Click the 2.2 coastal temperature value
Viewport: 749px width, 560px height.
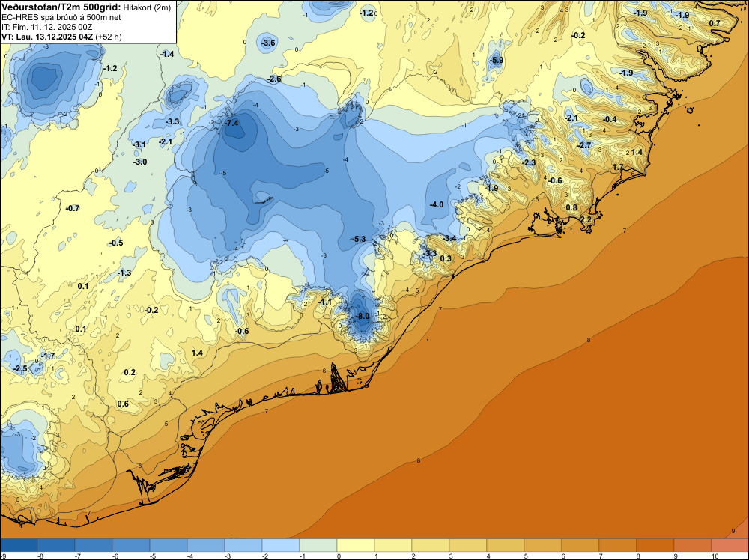pos(586,219)
